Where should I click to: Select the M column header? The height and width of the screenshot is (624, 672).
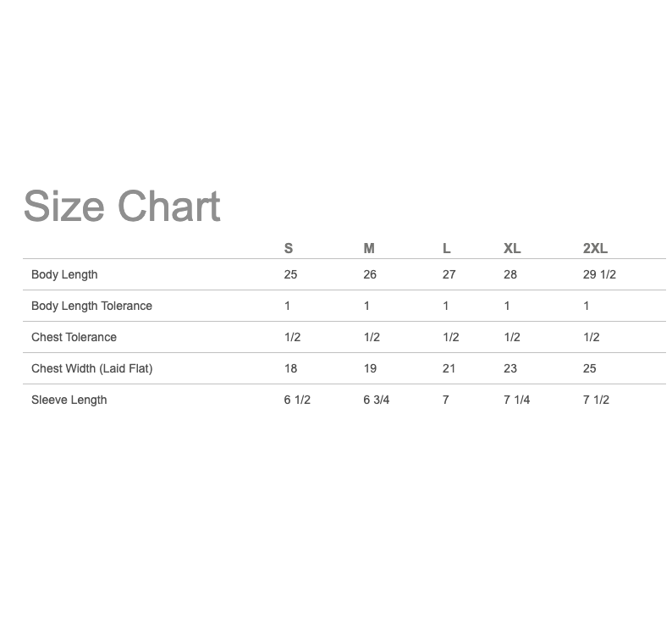(369, 248)
